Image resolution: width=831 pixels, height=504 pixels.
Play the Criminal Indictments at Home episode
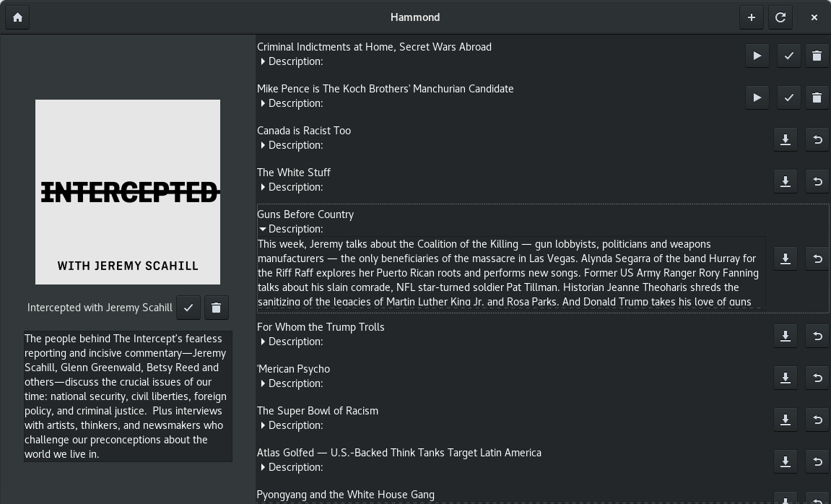coord(757,56)
